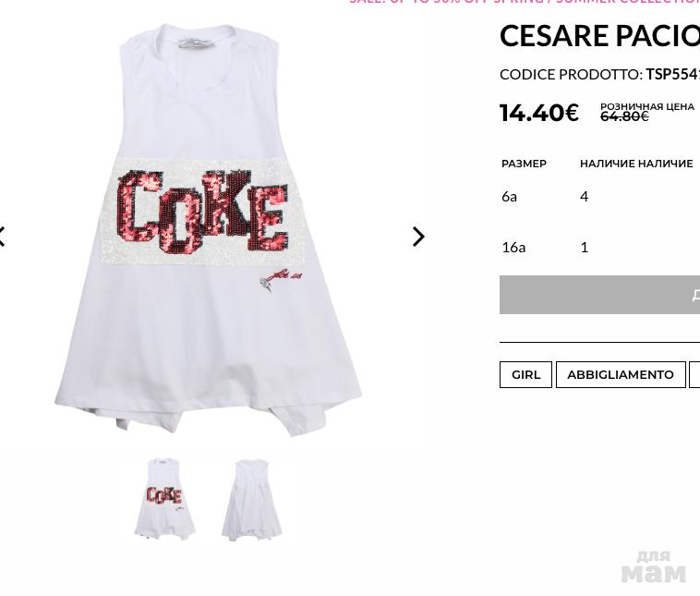Click the stock quantity 1 for 16a
This screenshot has width=700, height=596.
click(x=584, y=247)
